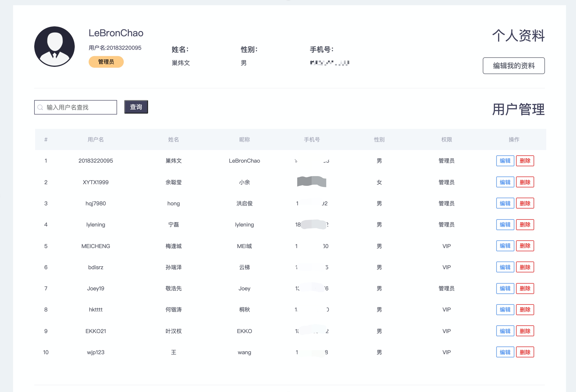This screenshot has width=576, height=392.
Task: Click the 用户管理 section heading
Action: [518, 109]
